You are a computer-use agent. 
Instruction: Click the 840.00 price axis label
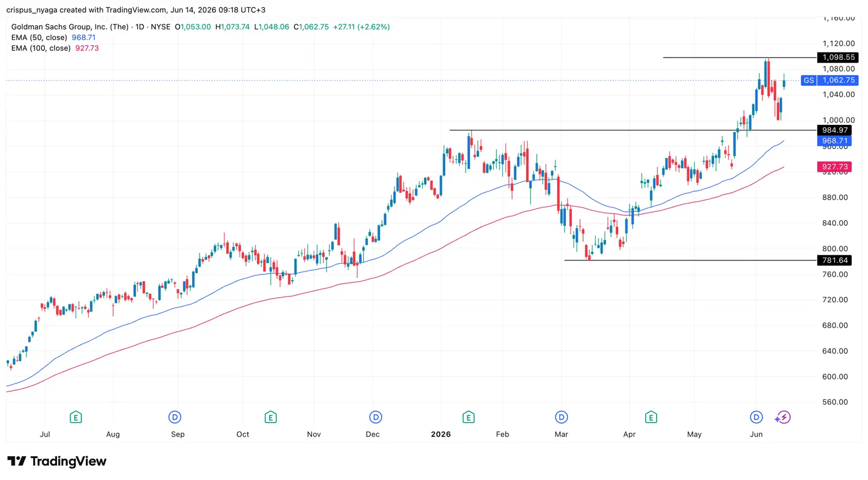[835, 222]
